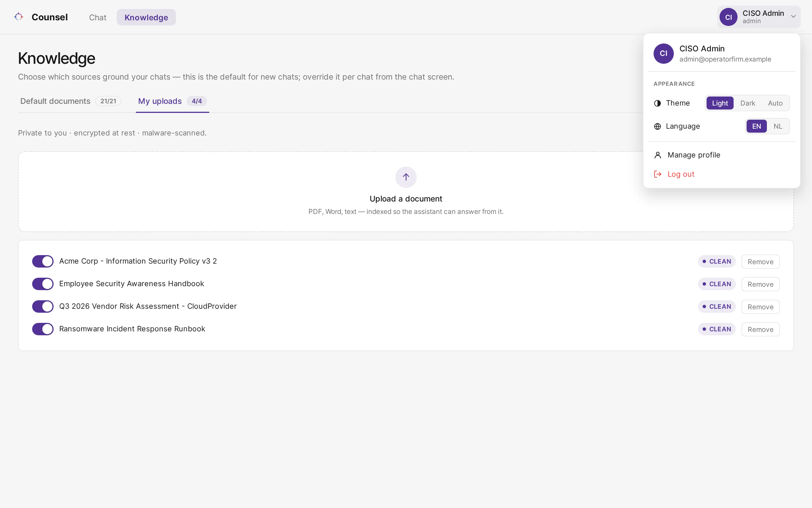This screenshot has height=508, width=812.
Task: Switch to Default documents tab
Action: [70, 101]
